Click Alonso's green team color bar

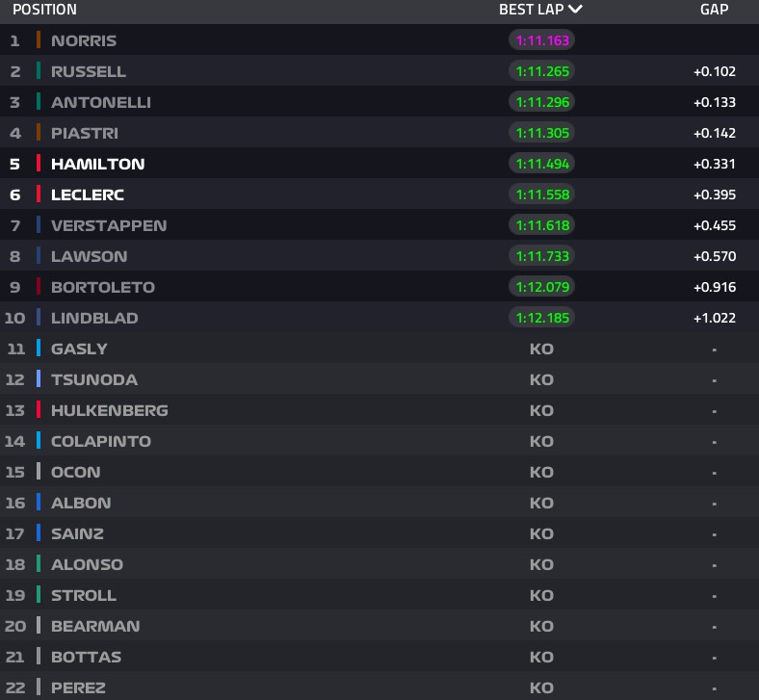(x=39, y=563)
